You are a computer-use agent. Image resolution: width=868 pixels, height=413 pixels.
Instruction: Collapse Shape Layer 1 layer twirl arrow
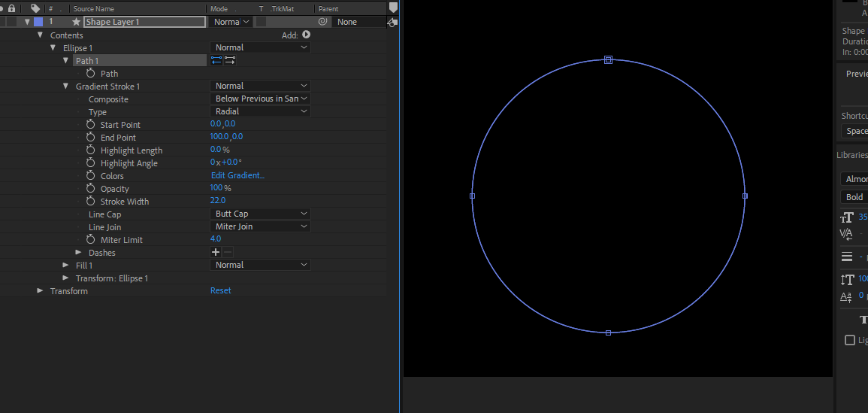point(27,22)
